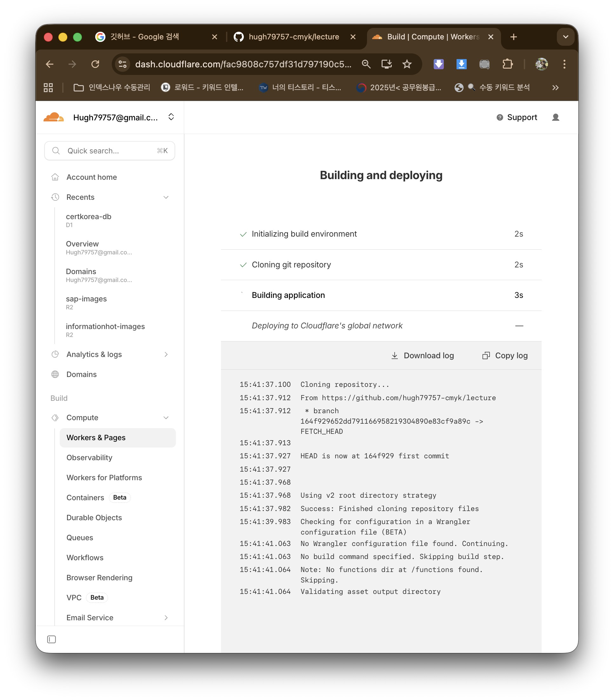Open Workers & Pages sidebar item
614x700 pixels.
[x=117, y=438]
